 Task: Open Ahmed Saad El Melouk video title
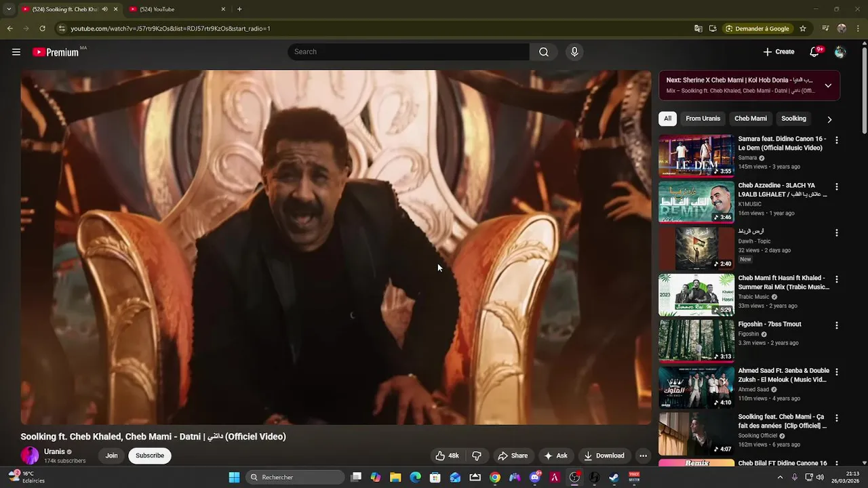tap(783, 375)
